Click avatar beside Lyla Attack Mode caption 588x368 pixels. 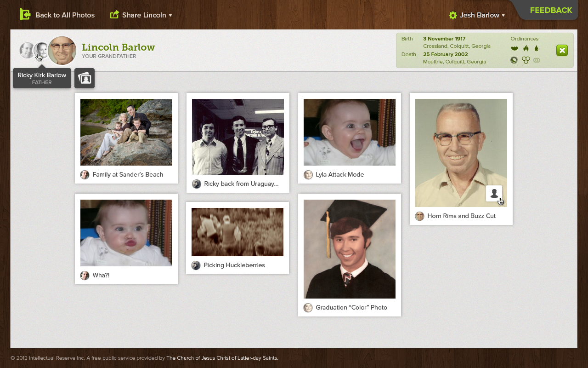point(308,175)
